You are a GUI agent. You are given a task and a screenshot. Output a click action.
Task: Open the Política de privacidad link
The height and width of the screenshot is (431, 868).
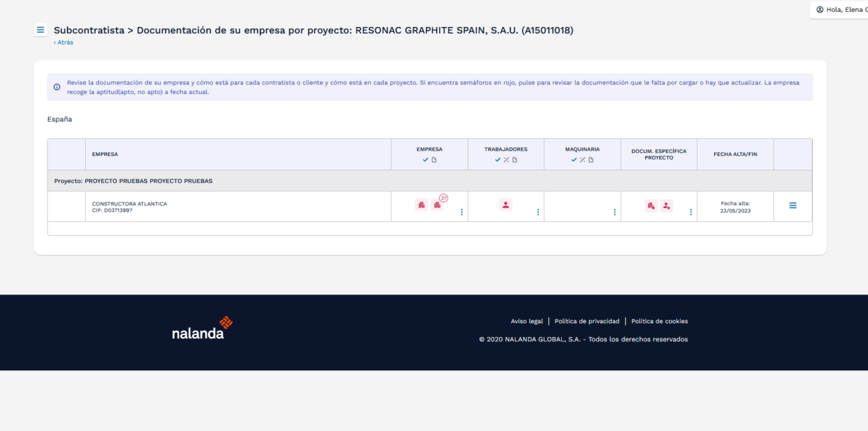tap(587, 321)
